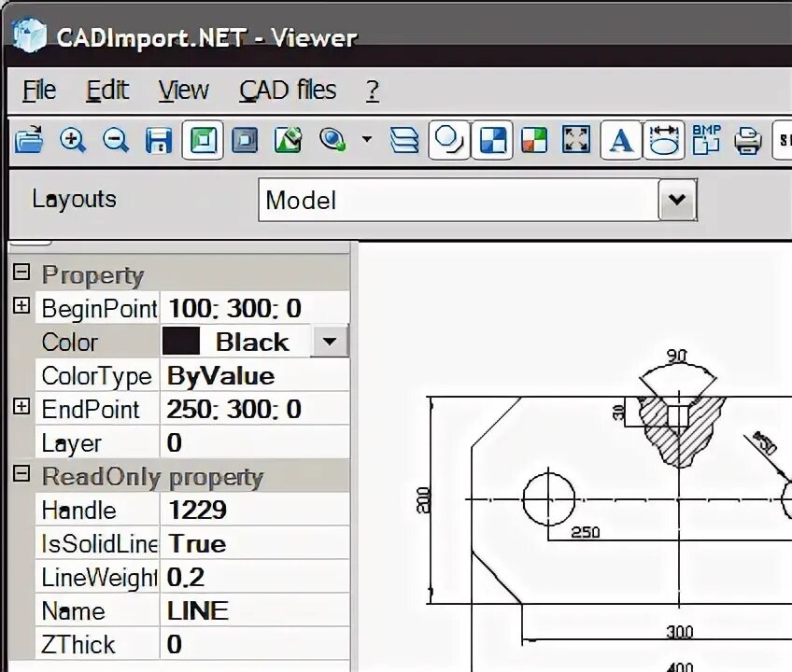Click the CADImport.NET app icon in title bar
The width and height of the screenshot is (792, 672).
[x=30, y=34]
